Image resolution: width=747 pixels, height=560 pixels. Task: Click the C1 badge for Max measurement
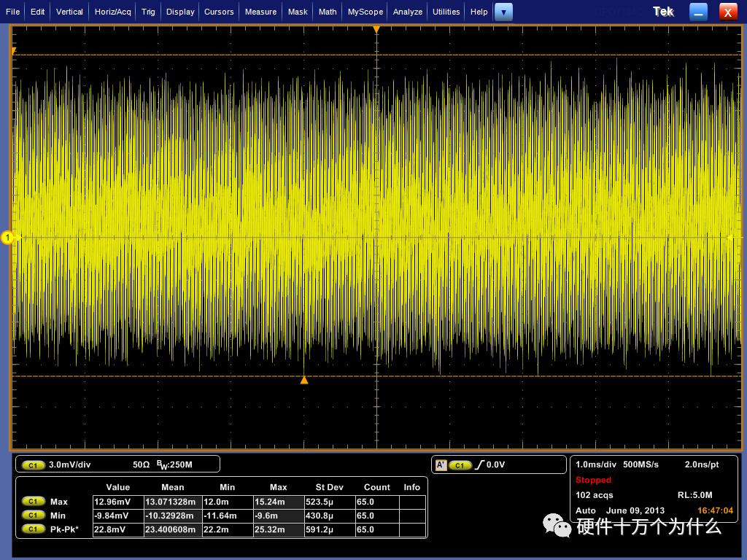(33, 502)
